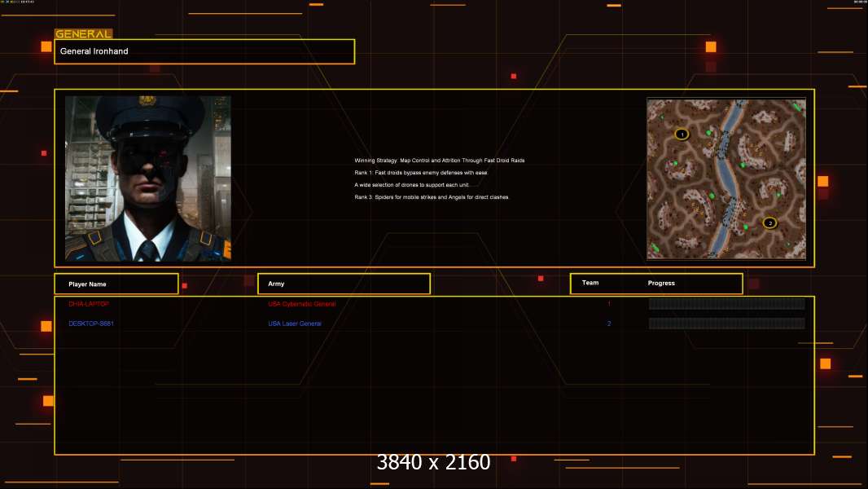This screenshot has height=489, width=868.
Task: Click team number 1 for DHIA-LAPTOP
Action: (609, 303)
